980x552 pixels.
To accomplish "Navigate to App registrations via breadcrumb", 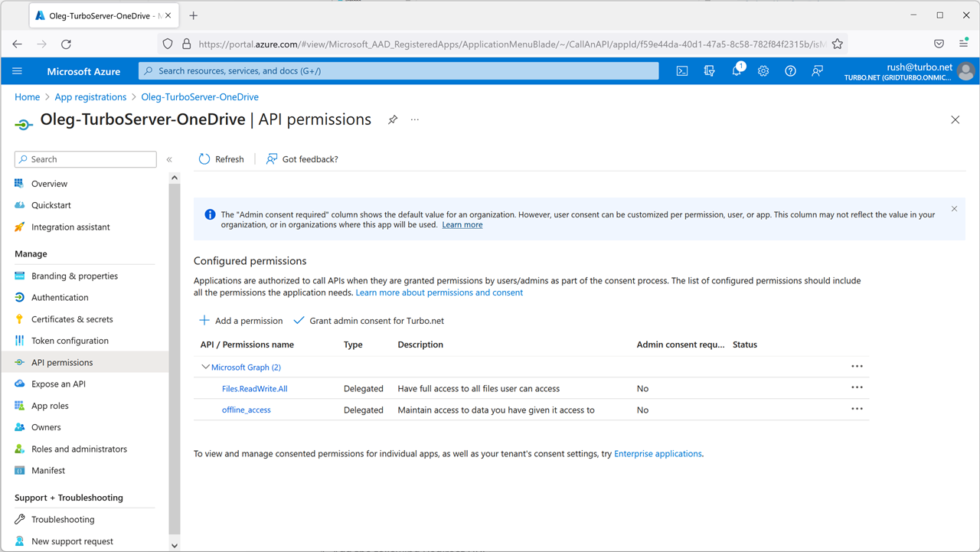I will (x=90, y=96).
